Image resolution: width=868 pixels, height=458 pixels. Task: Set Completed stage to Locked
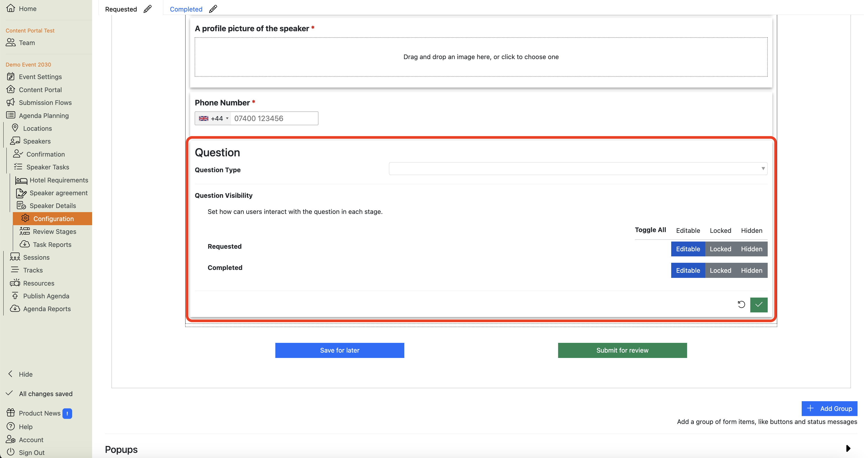720,270
